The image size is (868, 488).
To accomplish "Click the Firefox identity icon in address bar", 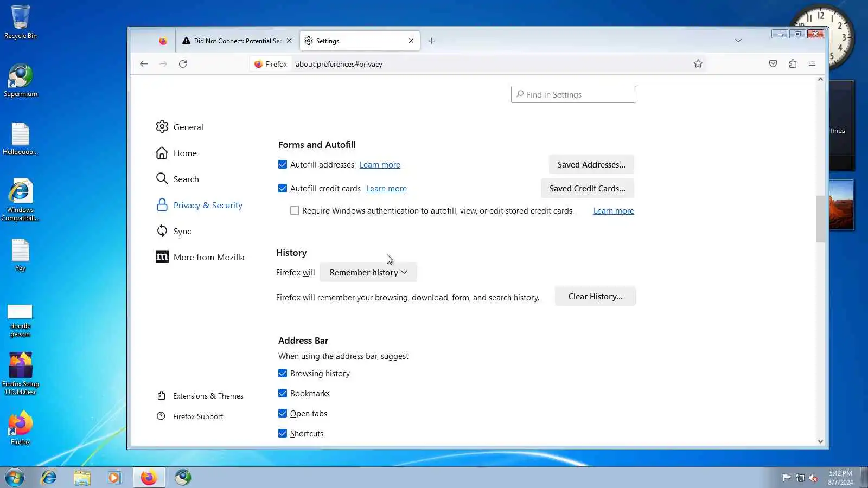I will (x=271, y=64).
